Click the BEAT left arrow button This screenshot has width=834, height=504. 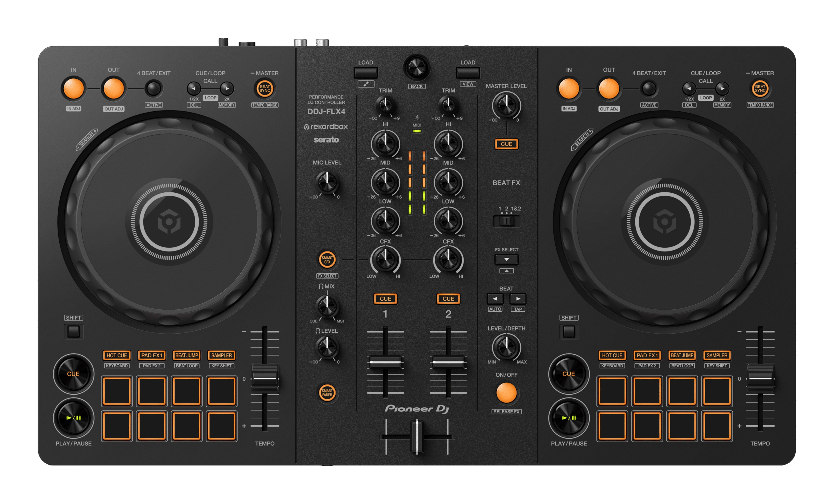pos(495,299)
